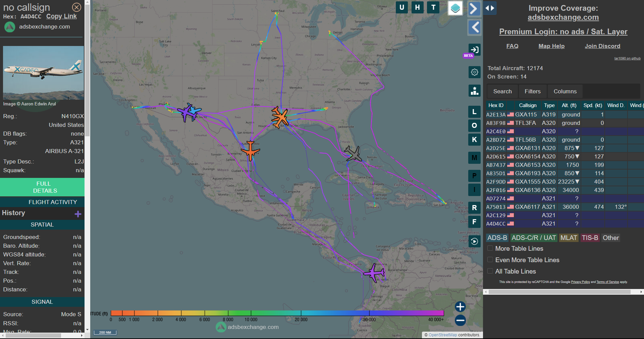Enable the All Table Lines checkbox
The width and height of the screenshot is (644, 339).
point(490,271)
